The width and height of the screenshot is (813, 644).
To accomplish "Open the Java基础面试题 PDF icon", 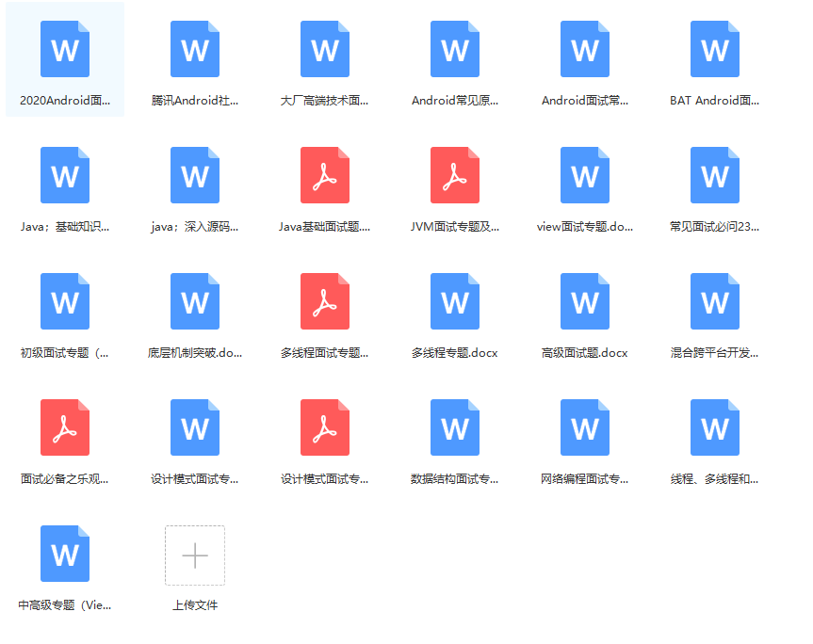I will (x=325, y=175).
